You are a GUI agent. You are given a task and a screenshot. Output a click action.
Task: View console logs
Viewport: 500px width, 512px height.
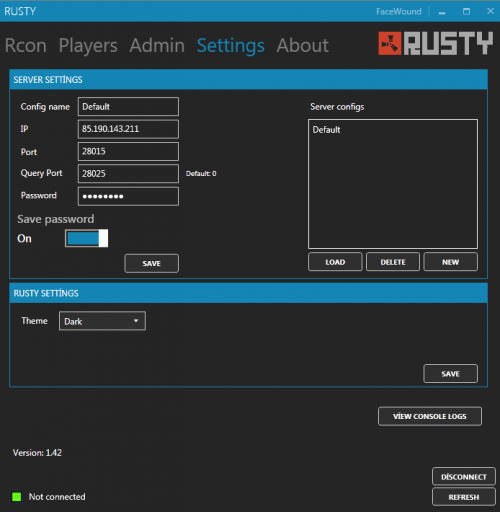pos(430,416)
